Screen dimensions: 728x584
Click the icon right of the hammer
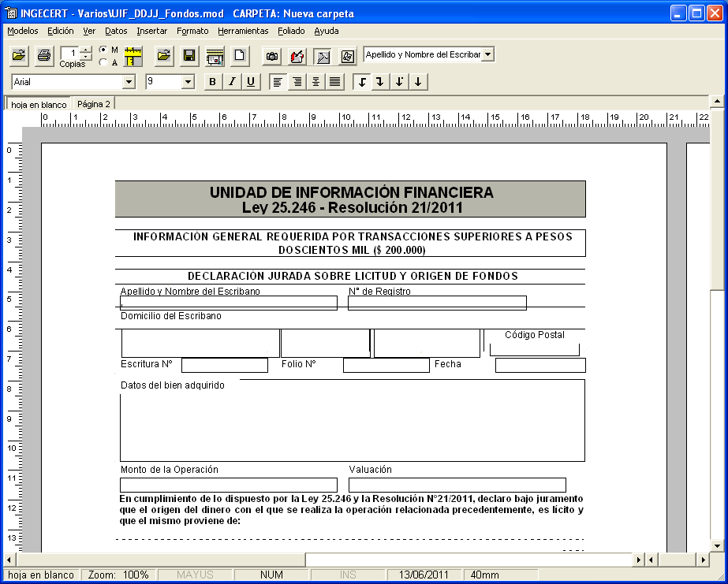(x=348, y=56)
